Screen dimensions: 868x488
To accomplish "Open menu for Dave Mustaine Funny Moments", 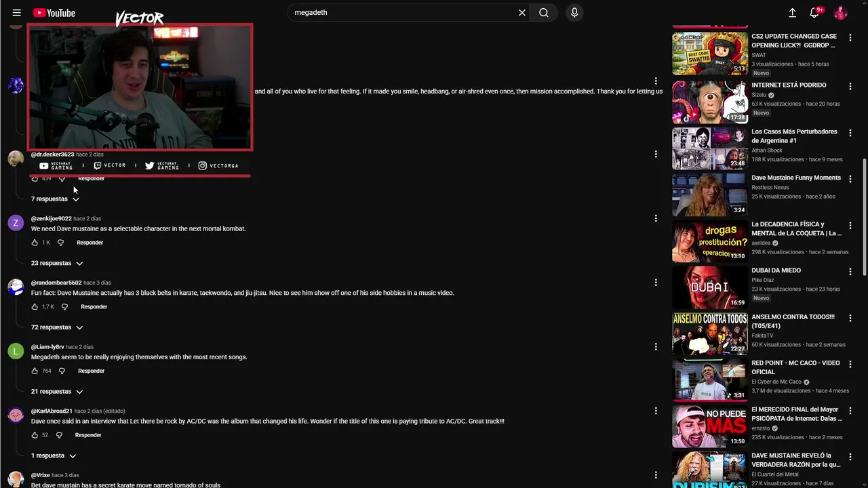I will coord(850,179).
